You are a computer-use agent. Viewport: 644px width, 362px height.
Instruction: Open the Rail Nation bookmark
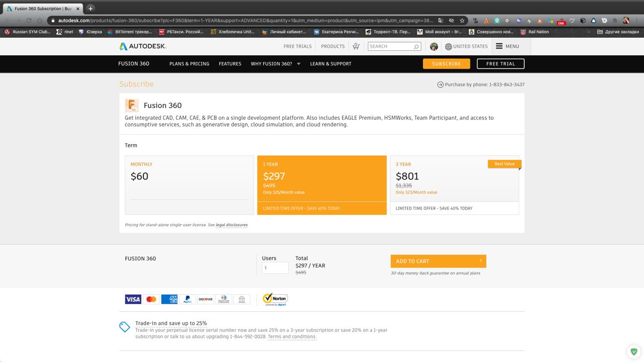(x=534, y=32)
